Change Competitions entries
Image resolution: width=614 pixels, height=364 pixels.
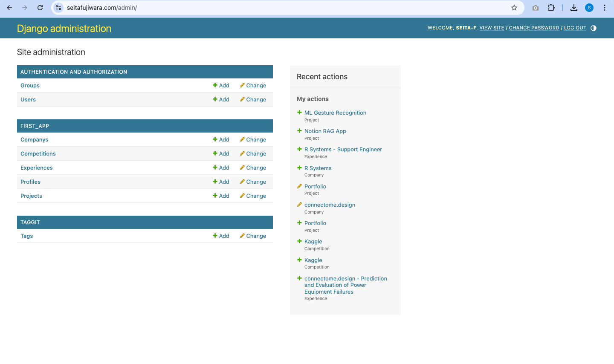pos(253,153)
